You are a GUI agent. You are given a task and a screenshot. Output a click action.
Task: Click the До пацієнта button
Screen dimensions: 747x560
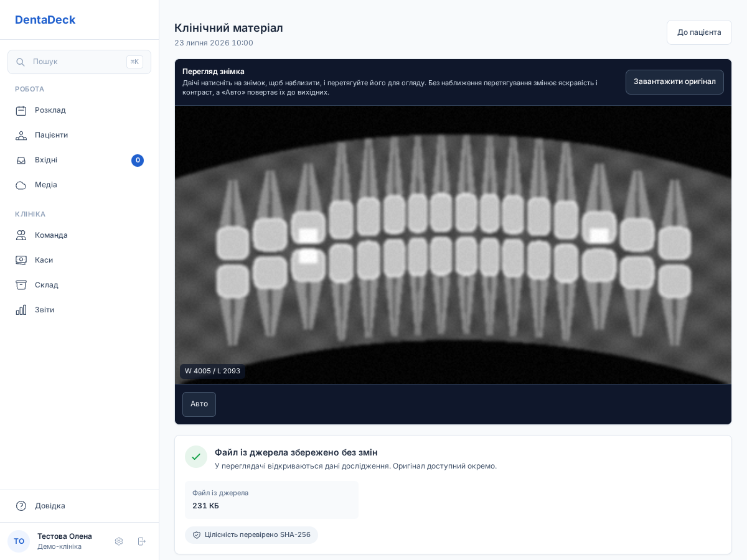pos(699,32)
